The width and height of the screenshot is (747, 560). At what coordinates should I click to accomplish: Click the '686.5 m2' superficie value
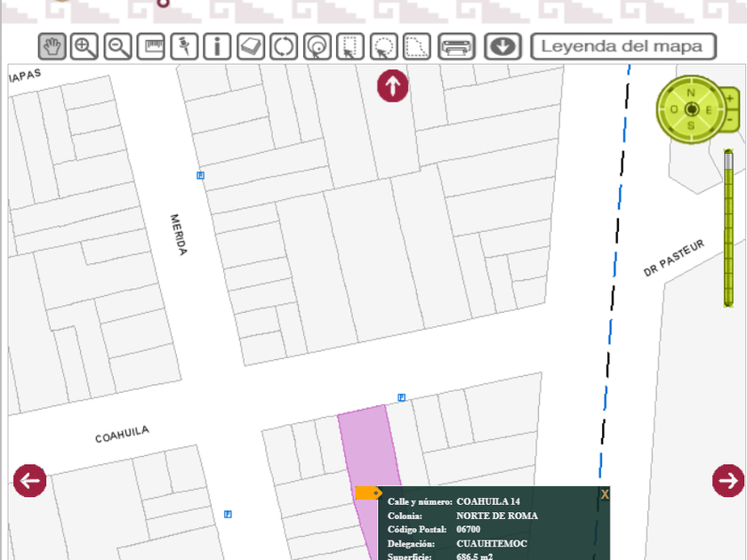pos(475,556)
